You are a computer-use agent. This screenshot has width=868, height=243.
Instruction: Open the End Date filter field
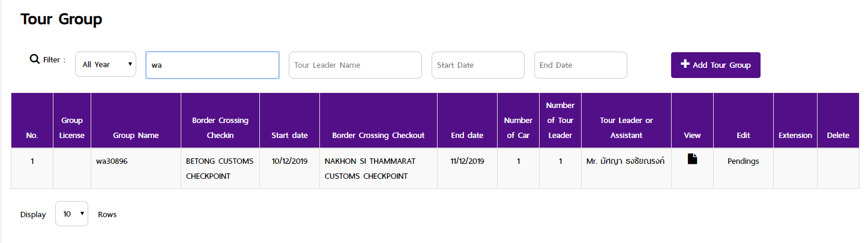pos(580,65)
